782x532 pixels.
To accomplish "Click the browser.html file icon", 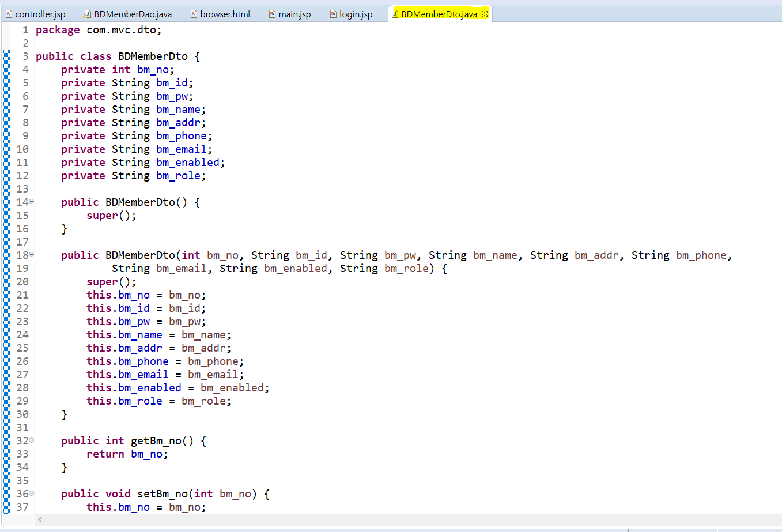I will coord(194,14).
